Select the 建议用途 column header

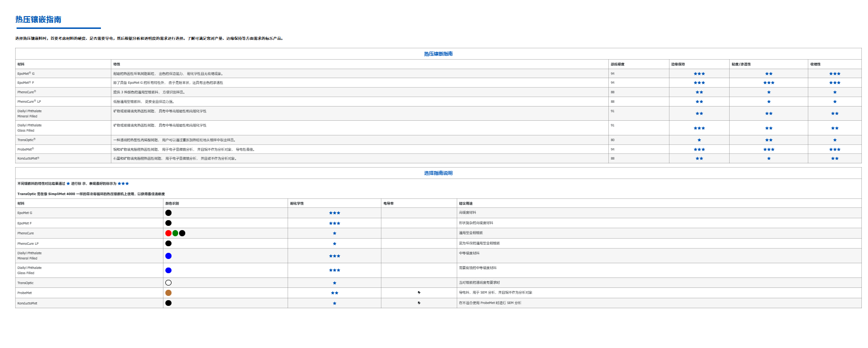[x=466, y=204]
